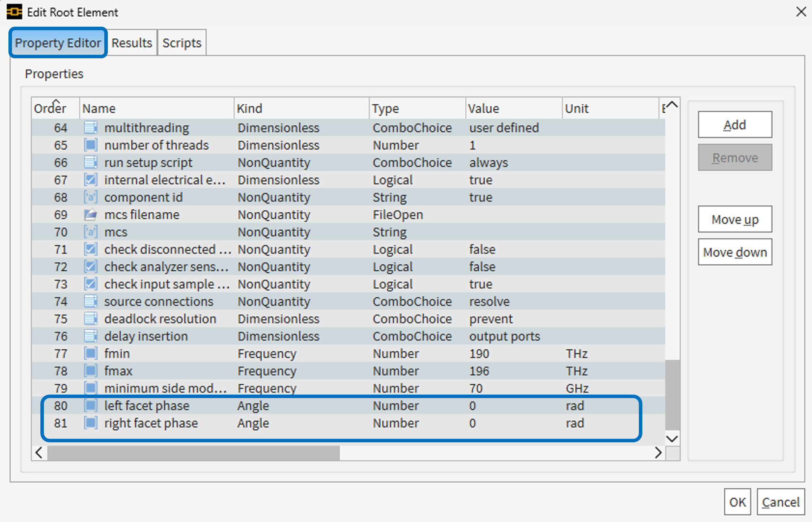This screenshot has width=812, height=522.
Task: Select the fmax value 196 cell
Action: 479,371
